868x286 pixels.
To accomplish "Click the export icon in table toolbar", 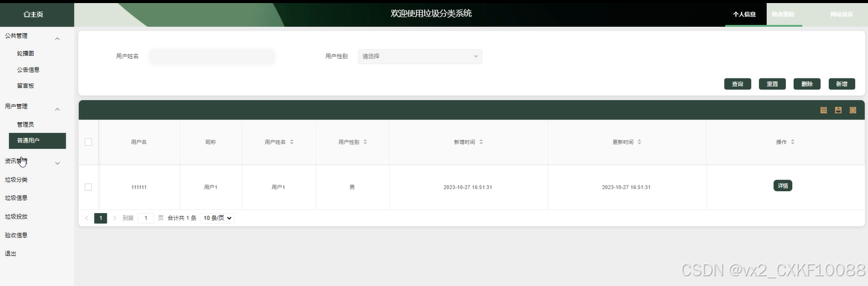I will coord(838,110).
